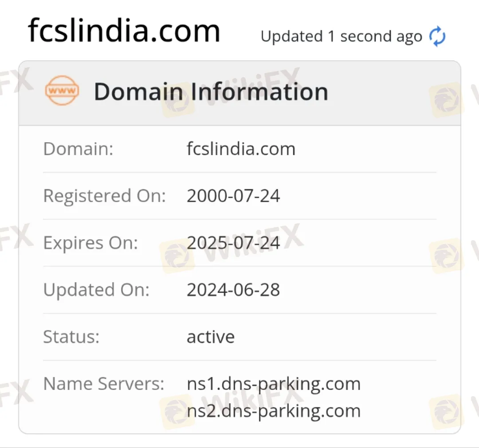The image size is (479, 448).
Task: Select the active status value
Action: point(210,337)
